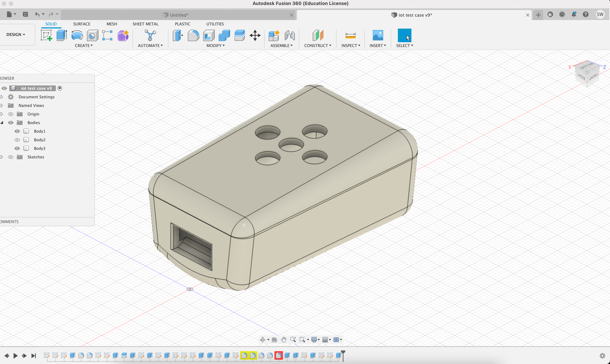Image resolution: width=610 pixels, height=364 pixels.
Task: Toggle visibility of Body1
Action: point(17,131)
